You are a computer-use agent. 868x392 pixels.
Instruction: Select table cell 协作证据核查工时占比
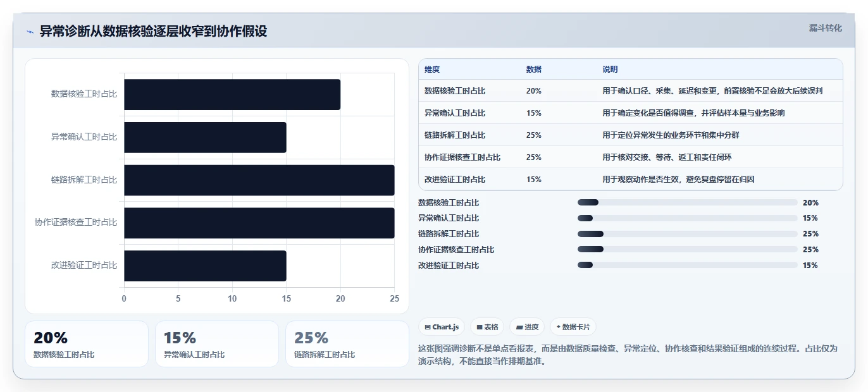coord(462,157)
